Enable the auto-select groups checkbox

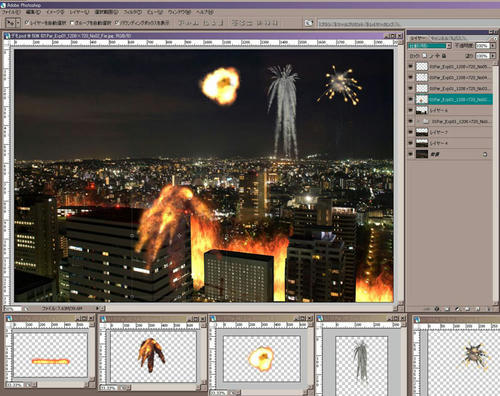72,23
